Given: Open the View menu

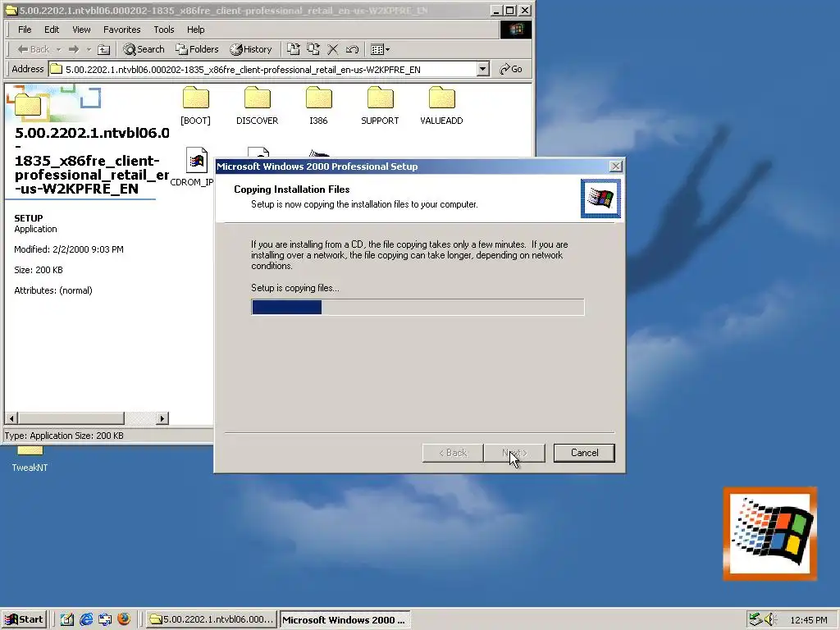Looking at the screenshot, I should coord(81,30).
